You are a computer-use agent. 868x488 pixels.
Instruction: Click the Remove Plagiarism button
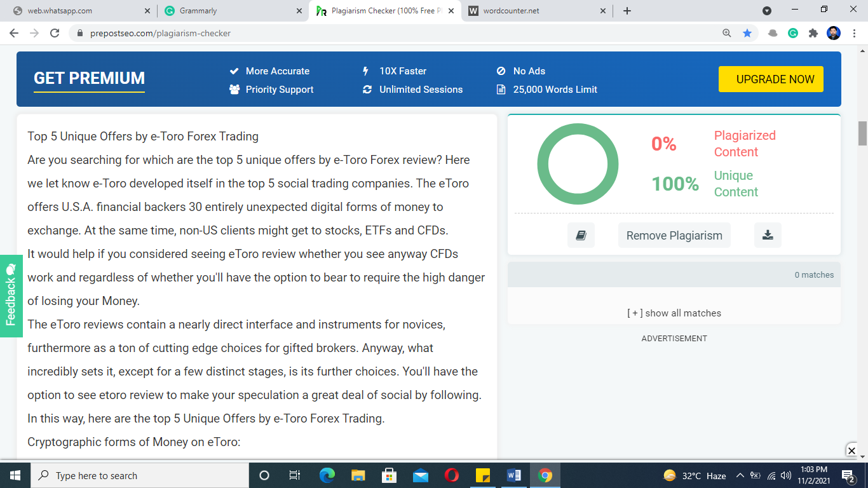[674, 235]
